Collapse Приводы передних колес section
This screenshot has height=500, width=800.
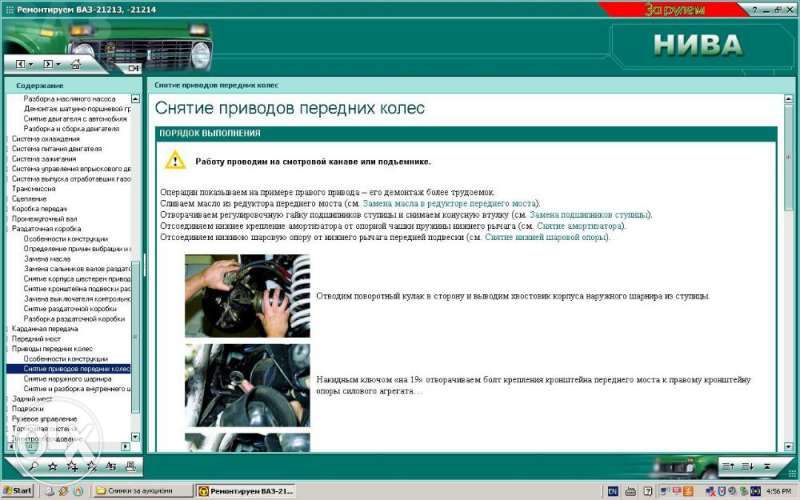[x=52, y=348]
